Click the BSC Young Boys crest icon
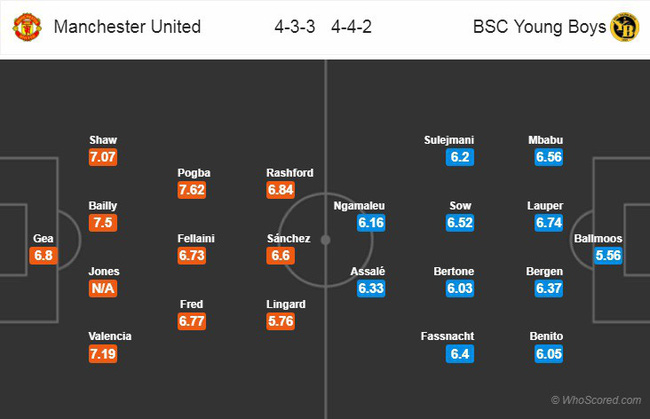Image resolution: width=650 pixels, height=419 pixels. [x=624, y=27]
